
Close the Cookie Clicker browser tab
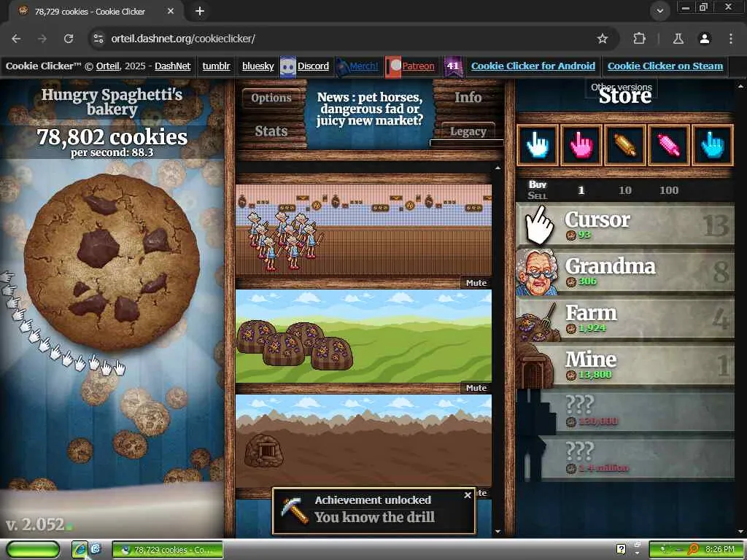pos(171,11)
